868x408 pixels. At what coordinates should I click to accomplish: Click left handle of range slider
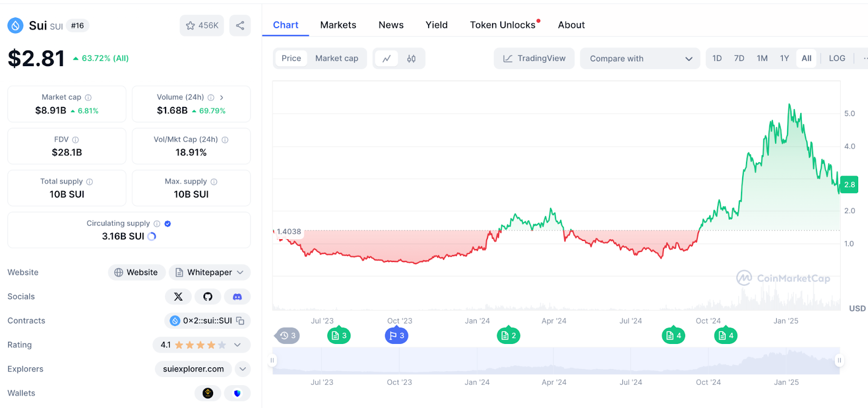pos(272,360)
